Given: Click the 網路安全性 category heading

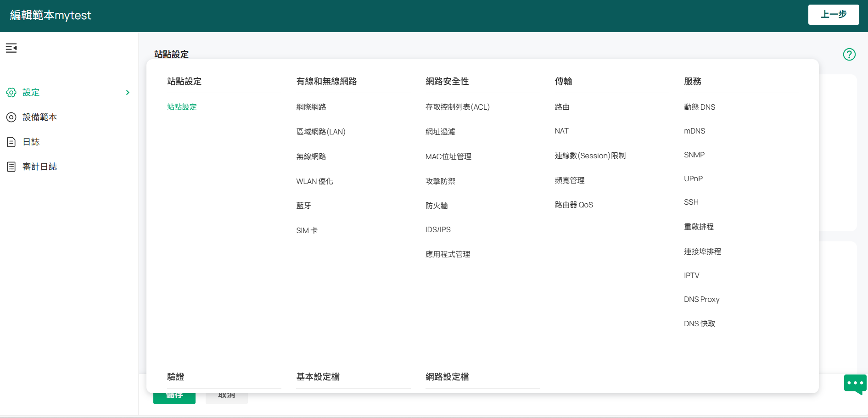Looking at the screenshot, I should pyautogui.click(x=447, y=81).
